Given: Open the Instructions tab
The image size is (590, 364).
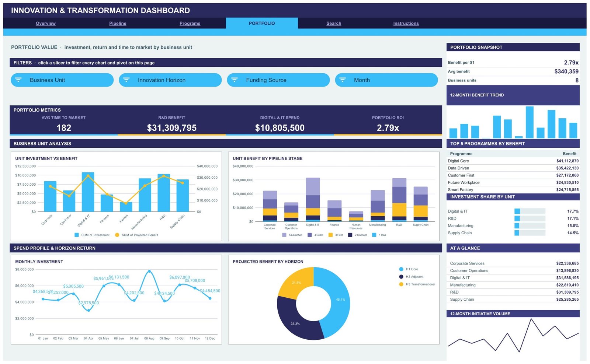Looking at the screenshot, I should click(x=406, y=23).
